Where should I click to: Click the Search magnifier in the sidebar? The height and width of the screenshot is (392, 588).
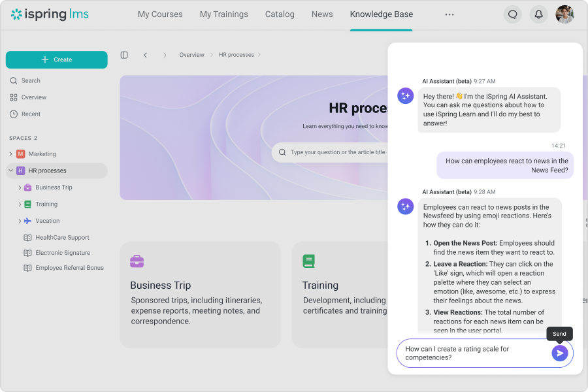tap(14, 80)
